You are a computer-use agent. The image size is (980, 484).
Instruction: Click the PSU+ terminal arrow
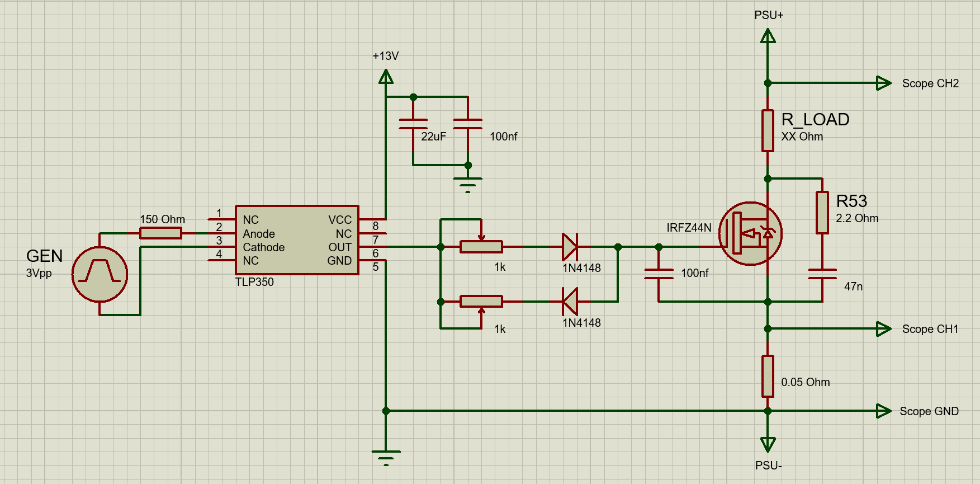click(768, 37)
